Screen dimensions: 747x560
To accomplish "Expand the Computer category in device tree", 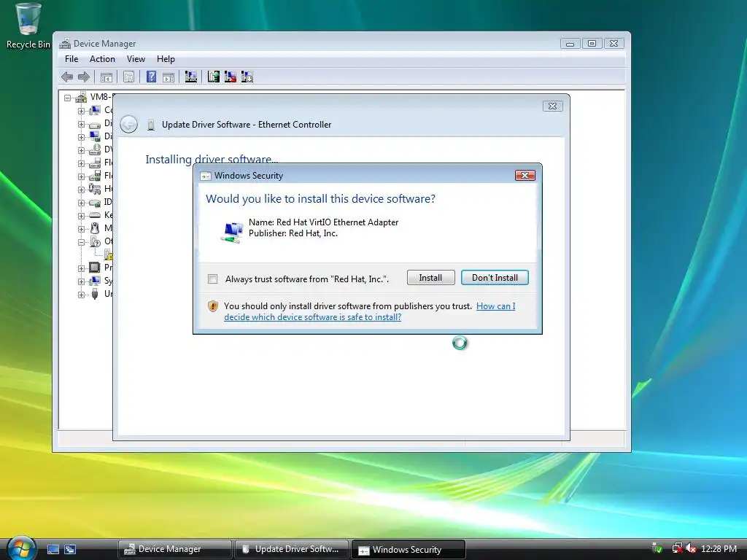I will pos(81,111).
